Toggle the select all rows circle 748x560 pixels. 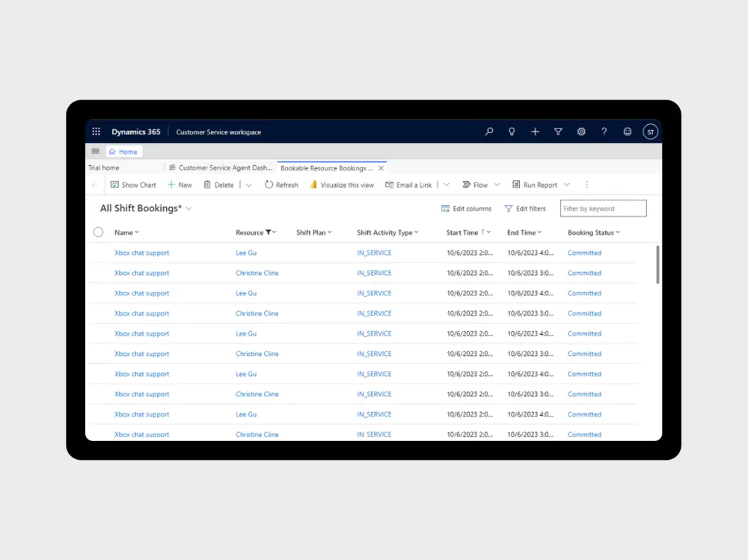coord(98,233)
